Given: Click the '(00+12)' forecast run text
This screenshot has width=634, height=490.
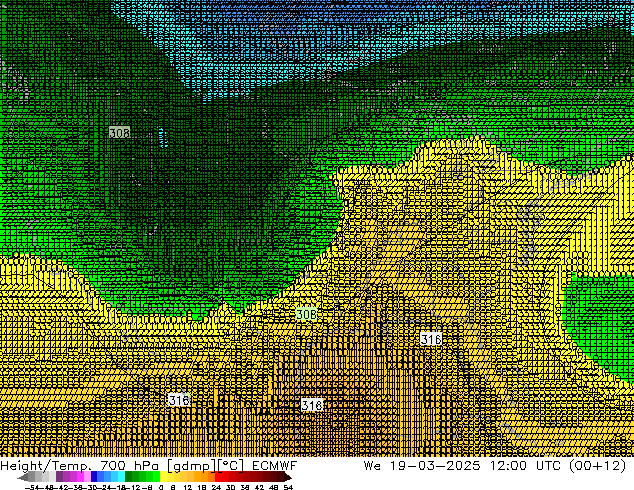Looking at the screenshot, I should click(598, 466).
